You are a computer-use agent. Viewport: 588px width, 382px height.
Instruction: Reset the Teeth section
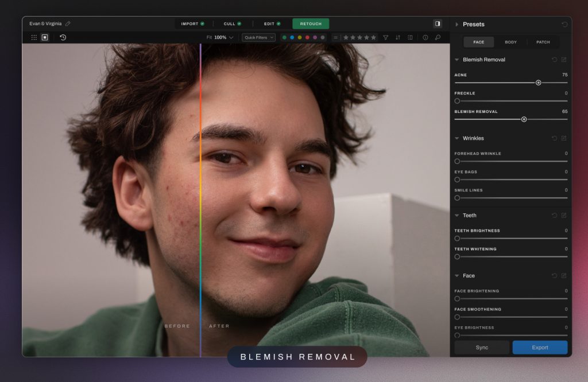(x=554, y=215)
